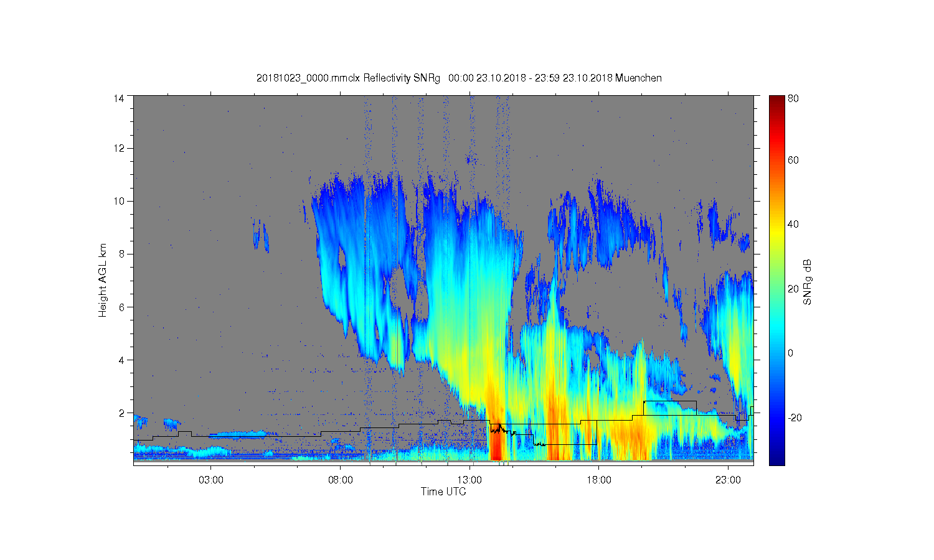Click the 10 km height tick label
The width and height of the screenshot is (934, 560).
pyautogui.click(x=119, y=201)
